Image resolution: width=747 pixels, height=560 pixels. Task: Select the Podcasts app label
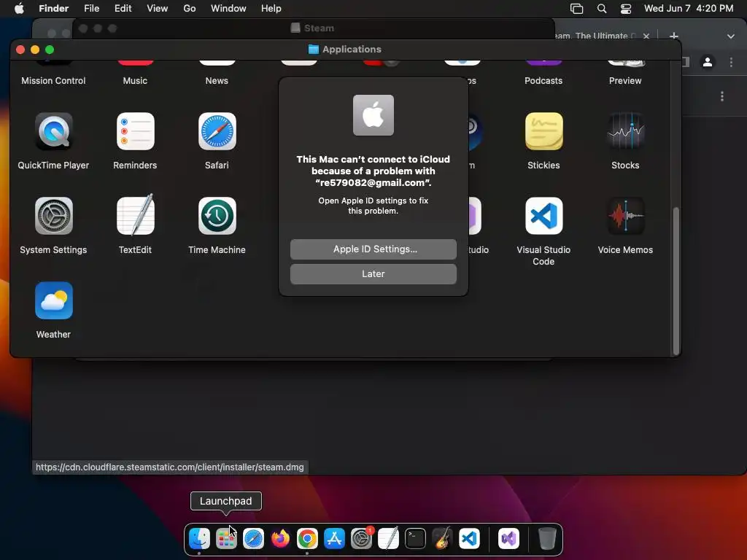tap(543, 80)
